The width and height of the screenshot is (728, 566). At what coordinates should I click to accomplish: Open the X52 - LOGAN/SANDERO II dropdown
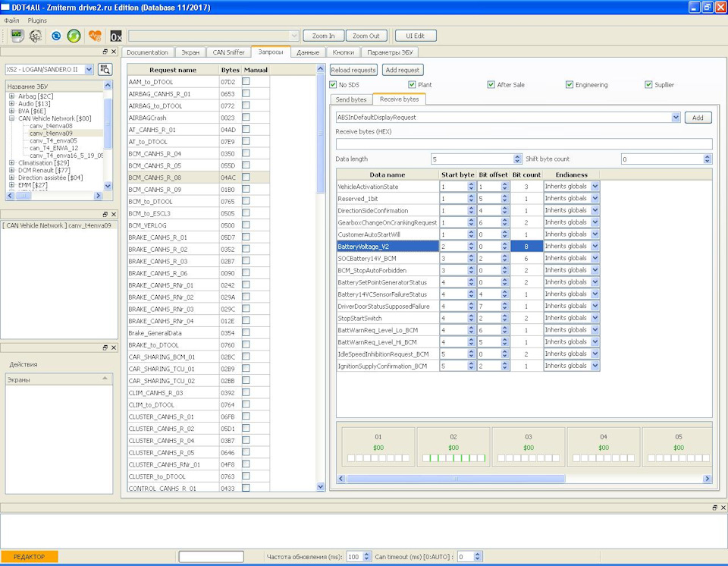89,69
